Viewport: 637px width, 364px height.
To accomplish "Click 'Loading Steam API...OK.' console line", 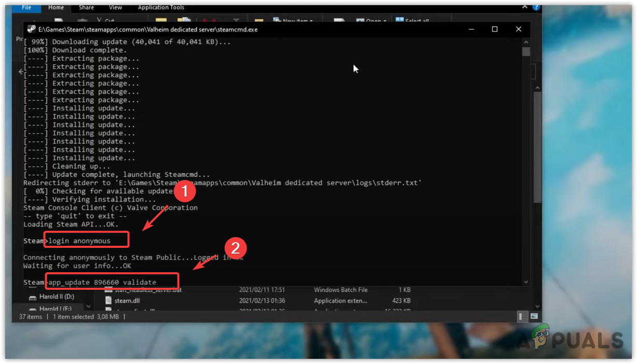I will pyautogui.click(x=71, y=225).
